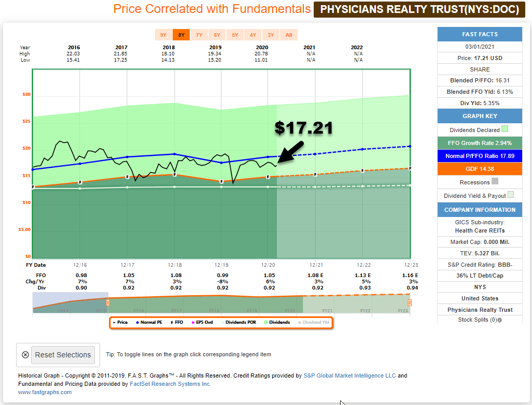Toggle the EPS Ovd legend item
The image size is (532, 405).
coord(202,322)
